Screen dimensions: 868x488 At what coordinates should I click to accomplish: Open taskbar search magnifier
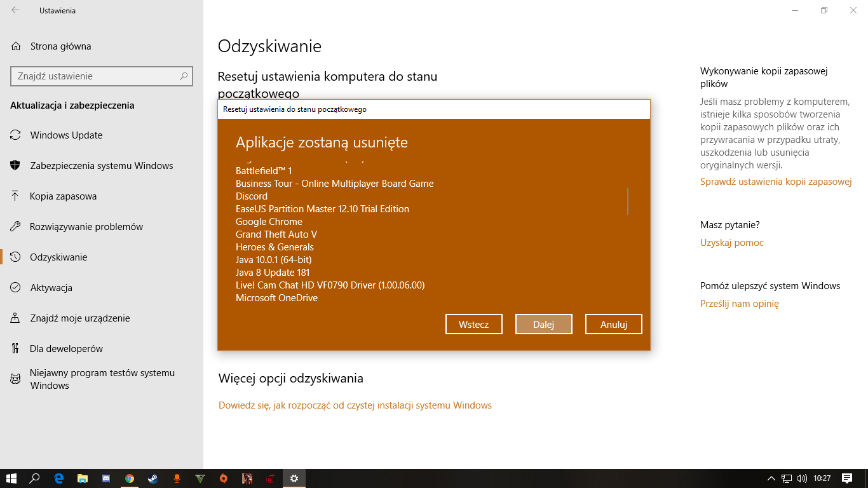pyautogui.click(x=35, y=478)
